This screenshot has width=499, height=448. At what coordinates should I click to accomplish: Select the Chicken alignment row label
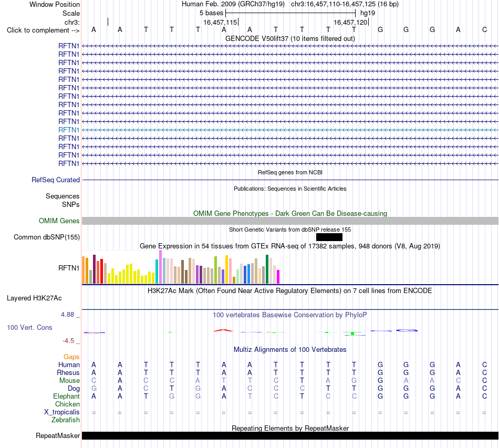(x=67, y=404)
